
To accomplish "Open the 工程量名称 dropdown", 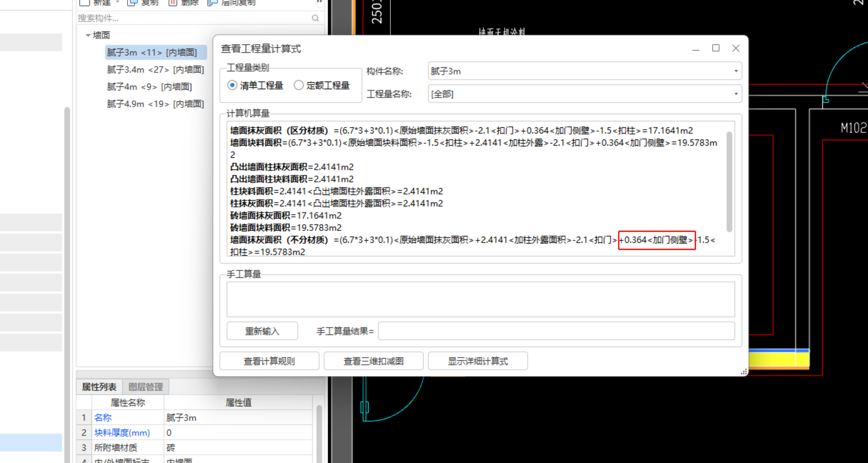I will [x=736, y=94].
